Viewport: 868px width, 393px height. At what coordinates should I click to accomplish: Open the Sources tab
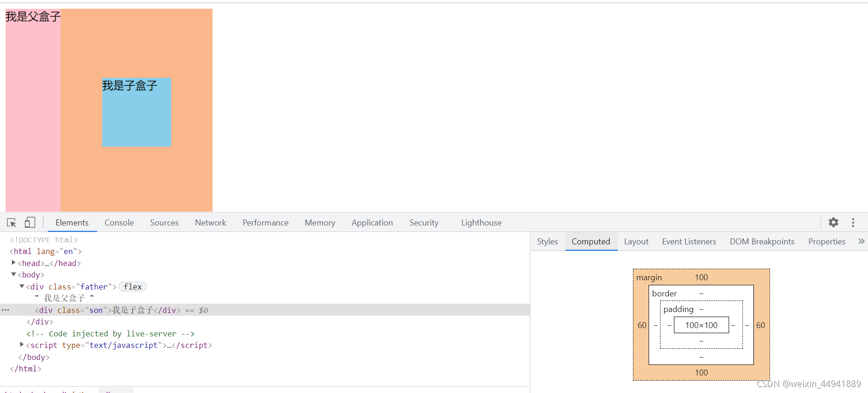click(164, 223)
